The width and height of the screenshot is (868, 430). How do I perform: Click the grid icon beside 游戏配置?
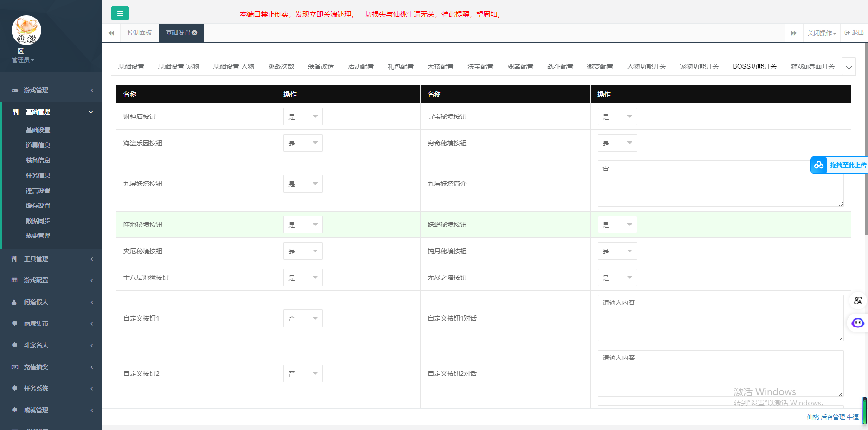14,280
